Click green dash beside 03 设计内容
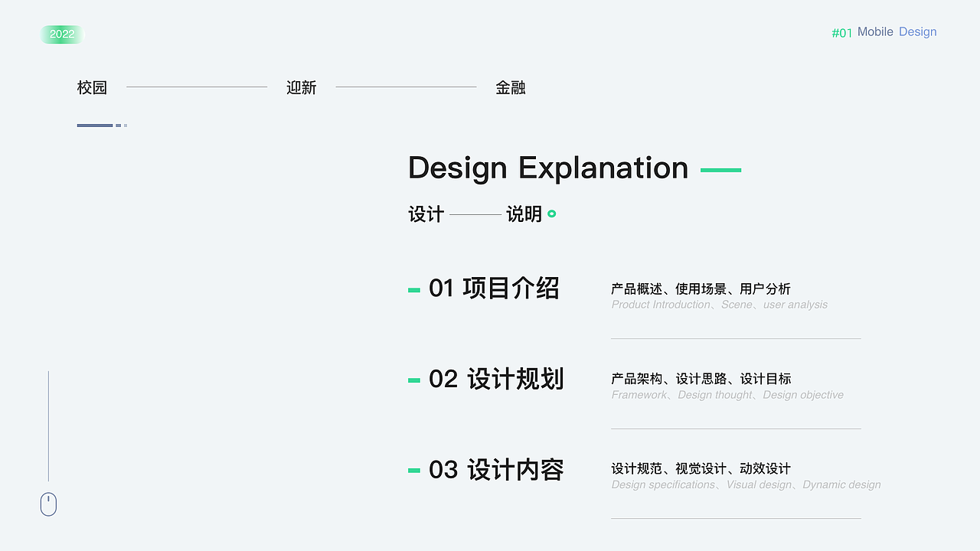980x551 pixels. (x=414, y=470)
